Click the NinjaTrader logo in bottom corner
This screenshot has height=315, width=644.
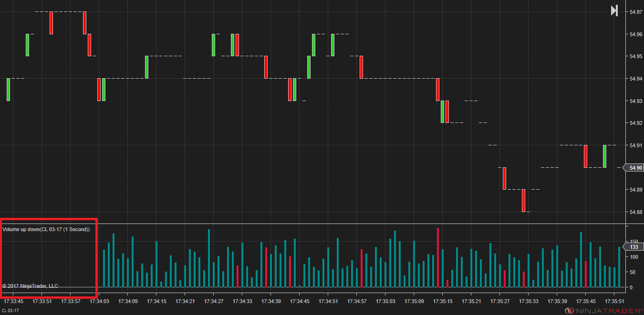pyautogui.click(x=603, y=311)
